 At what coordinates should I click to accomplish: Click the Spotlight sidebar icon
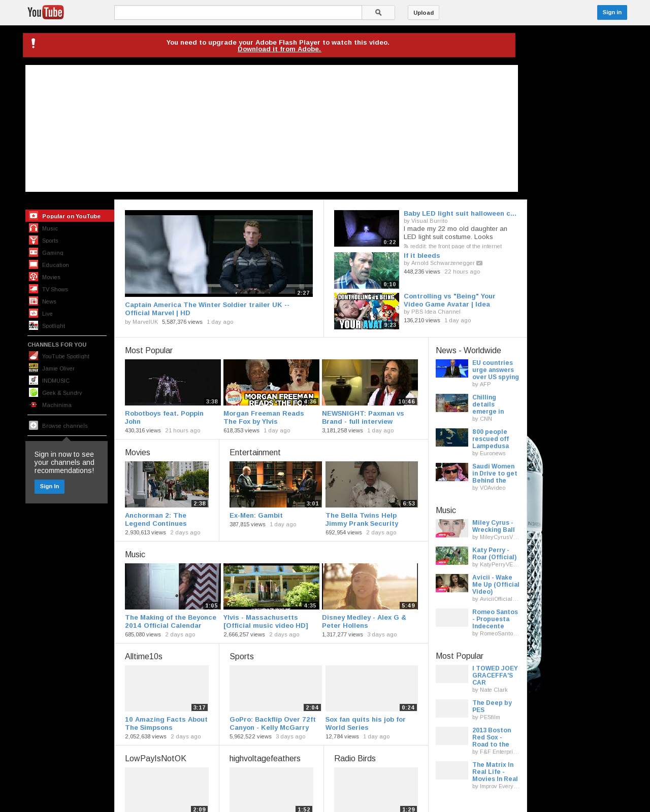[x=34, y=325]
